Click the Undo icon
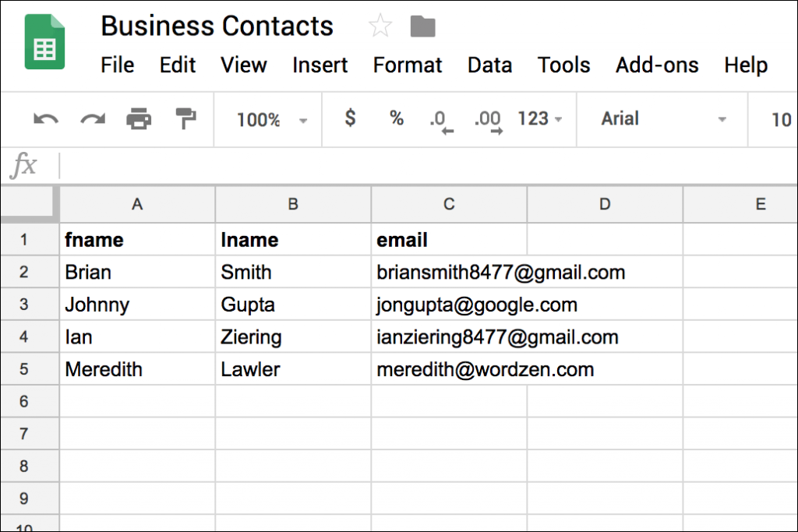 tap(46, 119)
